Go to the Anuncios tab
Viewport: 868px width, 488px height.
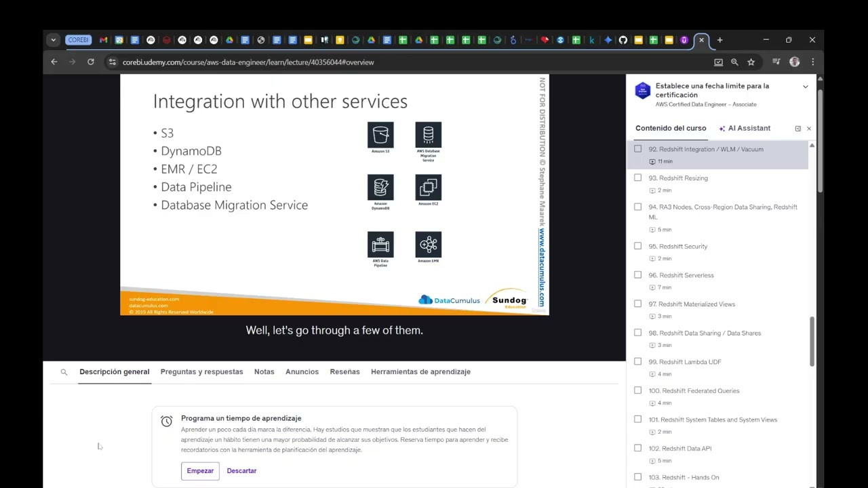302,371
